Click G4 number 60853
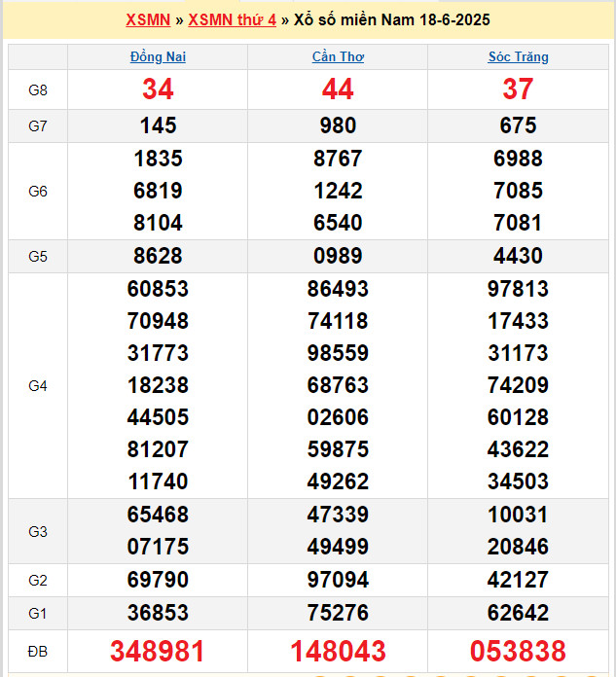 point(158,289)
